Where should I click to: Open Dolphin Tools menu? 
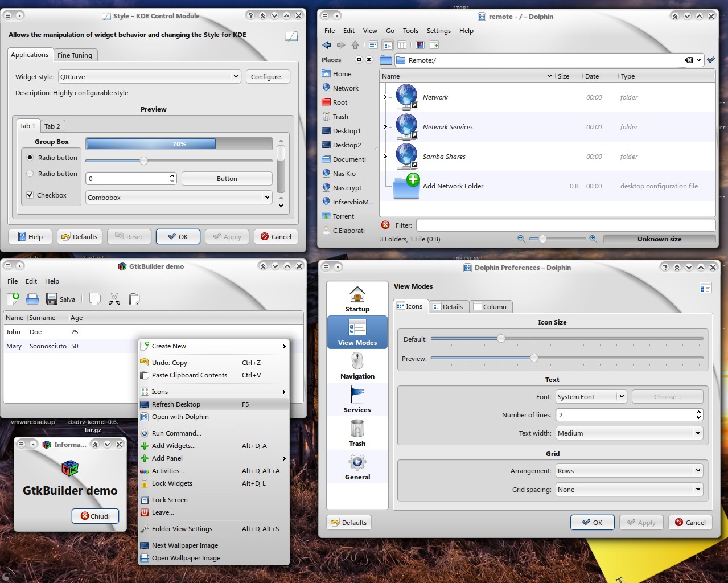pyautogui.click(x=410, y=31)
